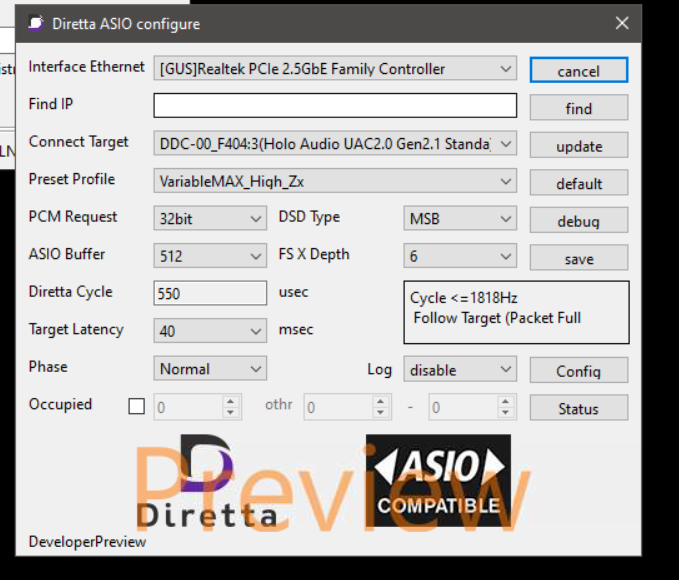Click the Diretta logo image
Viewport: 679px width, 580px height.
click(x=207, y=481)
